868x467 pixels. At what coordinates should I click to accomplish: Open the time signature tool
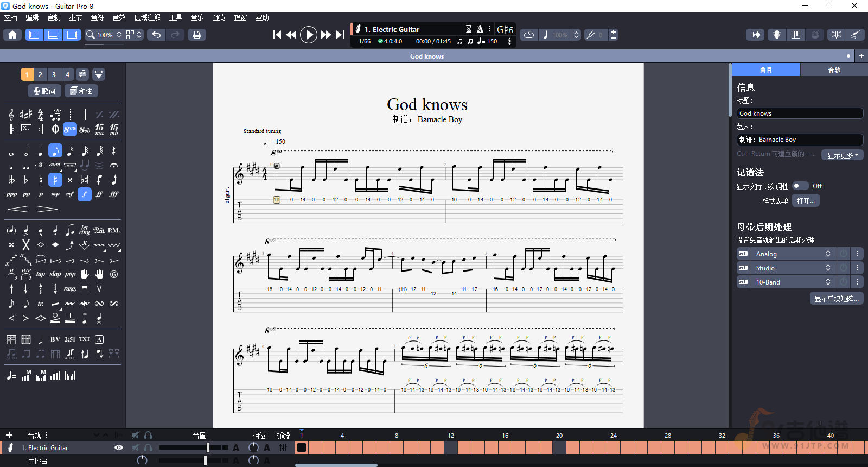[41, 115]
